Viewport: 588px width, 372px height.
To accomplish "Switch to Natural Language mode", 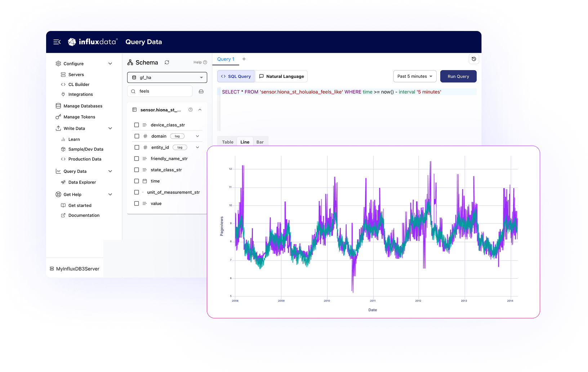I will pyautogui.click(x=281, y=76).
